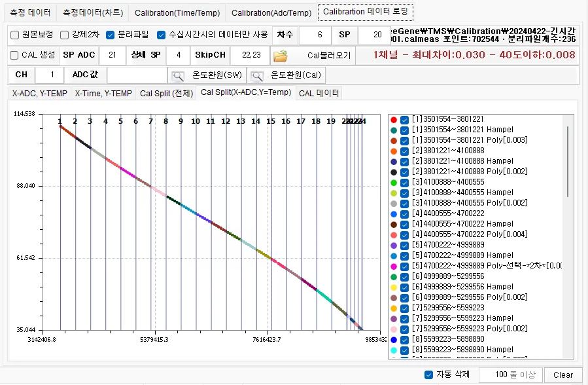Click the 온도환원(Cal) button

pyautogui.click(x=286, y=75)
